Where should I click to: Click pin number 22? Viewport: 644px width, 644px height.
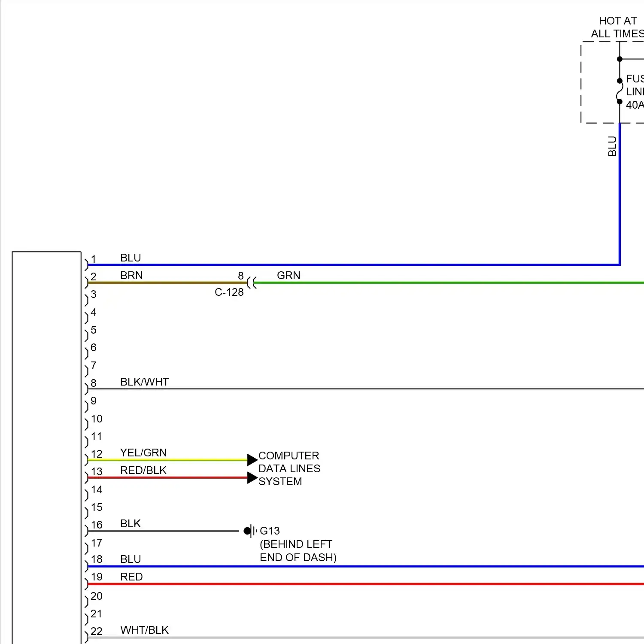(97, 631)
